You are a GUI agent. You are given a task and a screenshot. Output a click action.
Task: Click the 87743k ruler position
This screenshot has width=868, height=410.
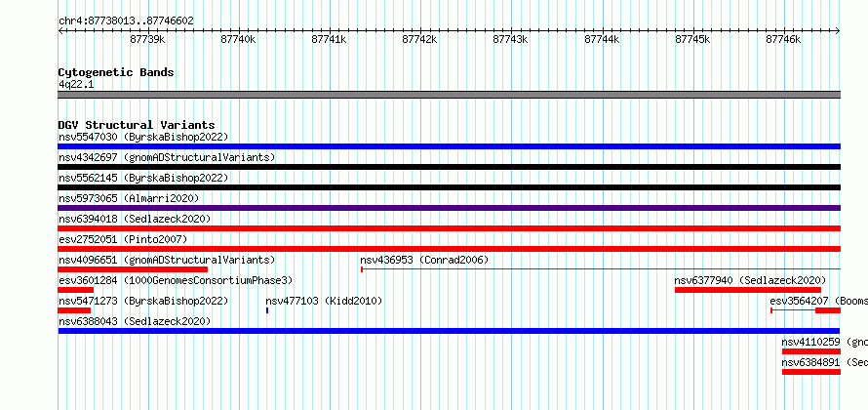coord(510,39)
